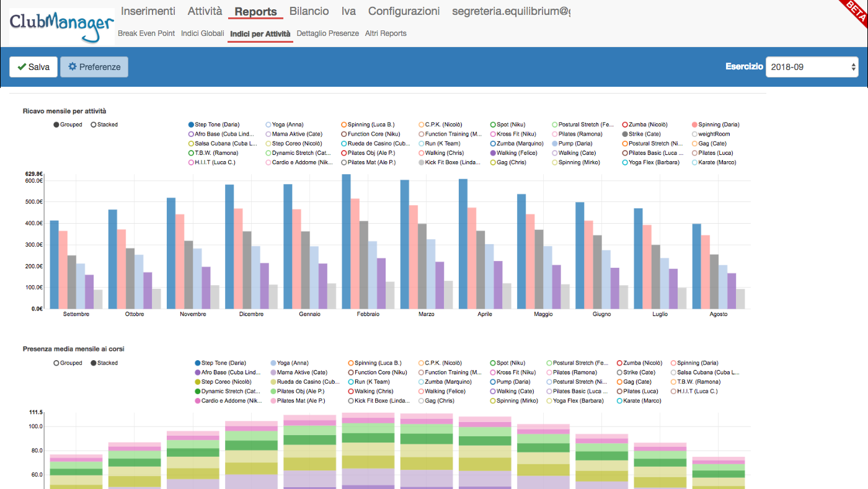Click the checkmark icon on Salva
868x489 pixels.
point(22,67)
